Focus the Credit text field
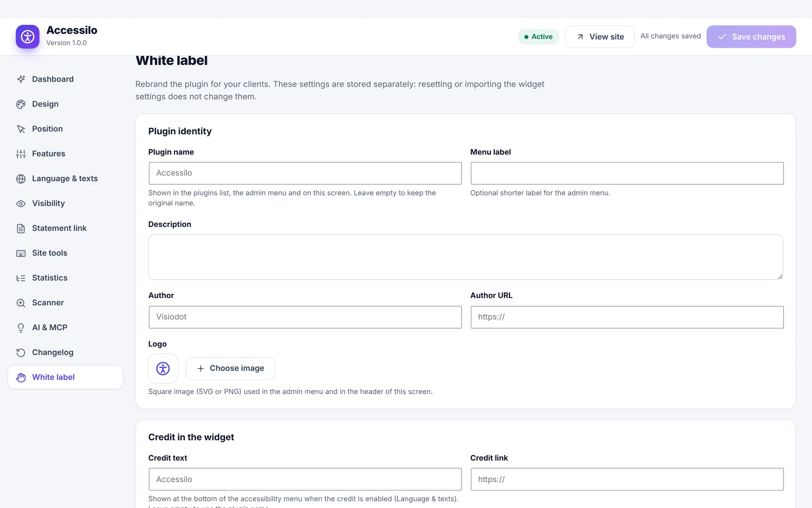This screenshot has width=812, height=508. (305, 479)
